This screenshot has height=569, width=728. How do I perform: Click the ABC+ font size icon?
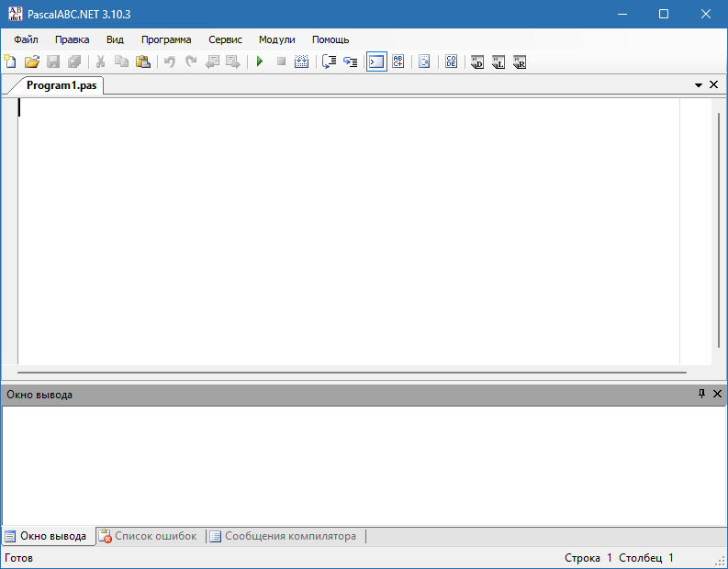[x=398, y=61]
